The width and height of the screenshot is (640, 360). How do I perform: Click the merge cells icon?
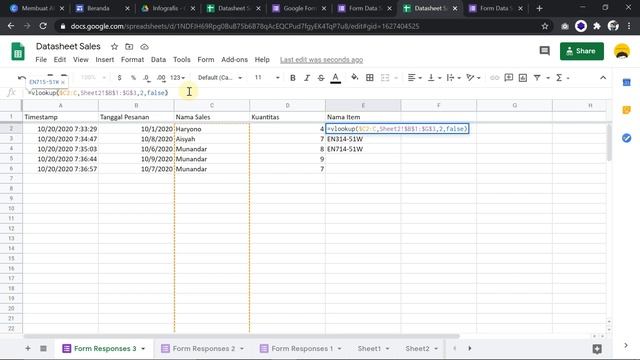coord(385,78)
